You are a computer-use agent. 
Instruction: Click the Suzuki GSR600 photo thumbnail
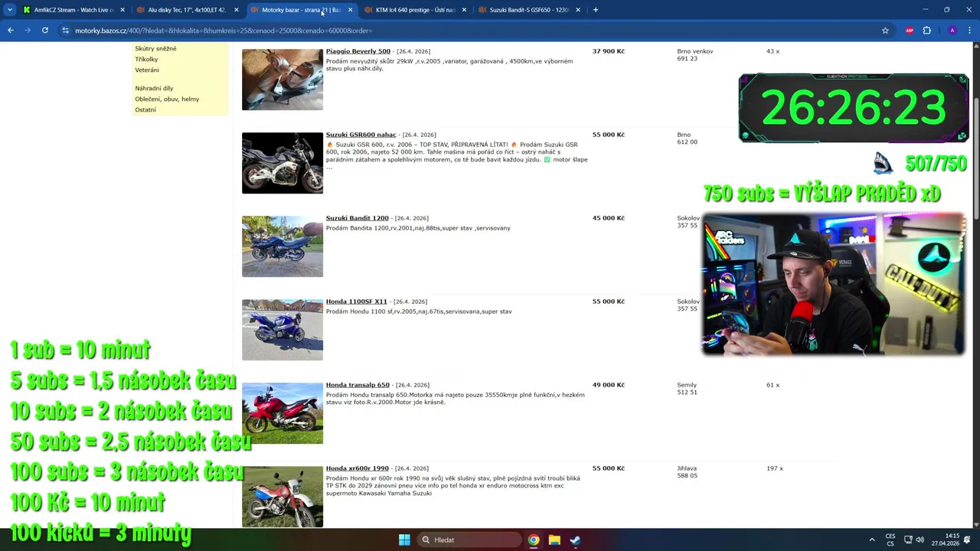coord(283,163)
